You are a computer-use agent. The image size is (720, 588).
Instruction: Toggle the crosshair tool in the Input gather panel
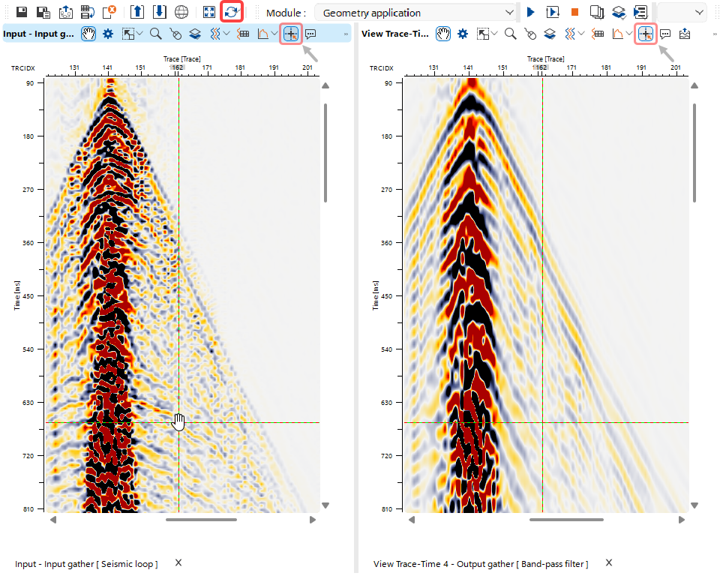[291, 34]
